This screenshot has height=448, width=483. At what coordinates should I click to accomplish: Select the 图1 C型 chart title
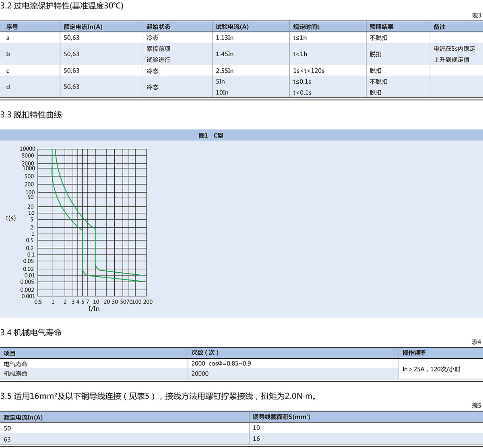[211, 136]
